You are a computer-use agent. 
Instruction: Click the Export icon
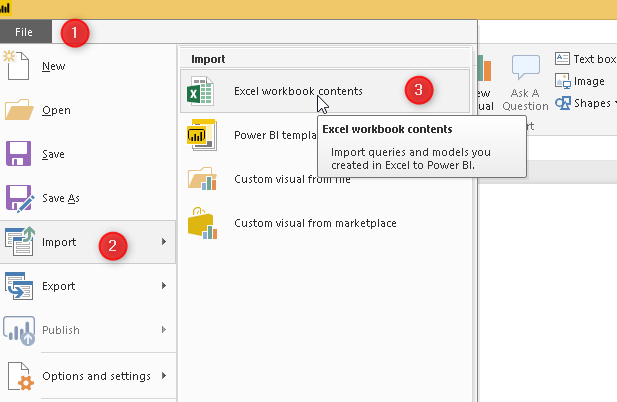click(x=19, y=286)
